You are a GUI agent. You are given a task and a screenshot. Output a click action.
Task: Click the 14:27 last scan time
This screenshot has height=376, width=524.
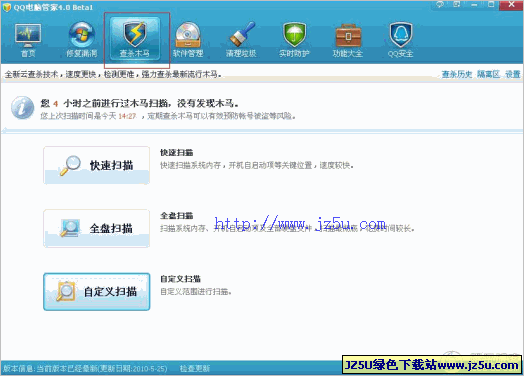pos(127,116)
